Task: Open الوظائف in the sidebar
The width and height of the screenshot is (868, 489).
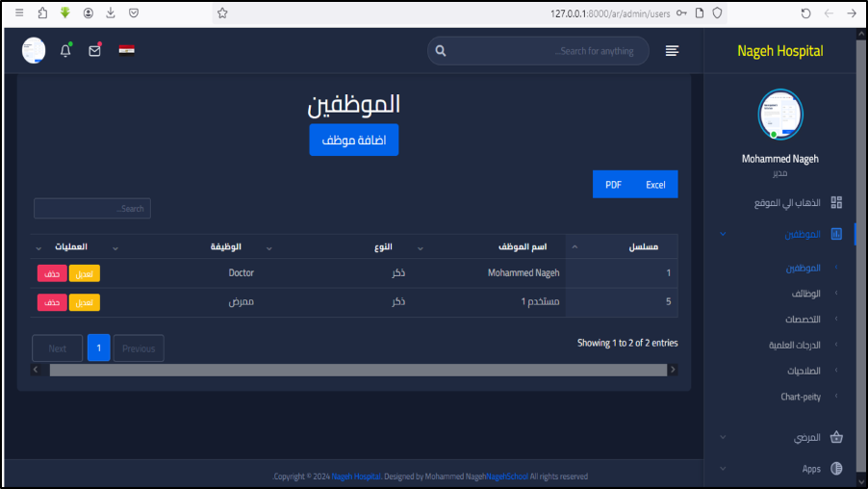Action: [804, 294]
